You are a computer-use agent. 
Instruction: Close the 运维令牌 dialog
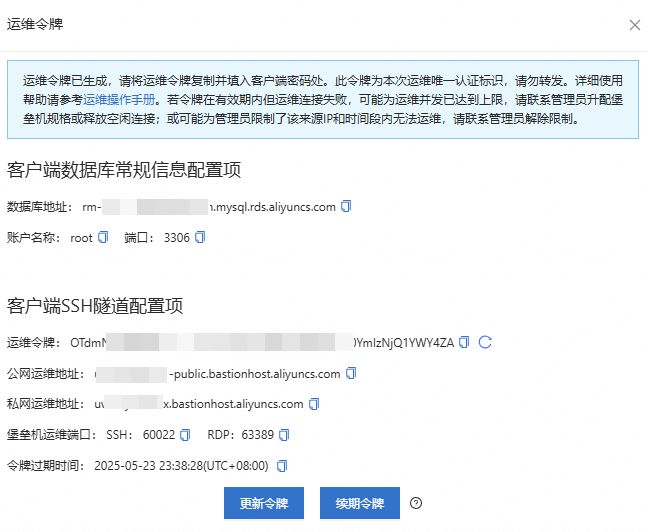(x=635, y=25)
